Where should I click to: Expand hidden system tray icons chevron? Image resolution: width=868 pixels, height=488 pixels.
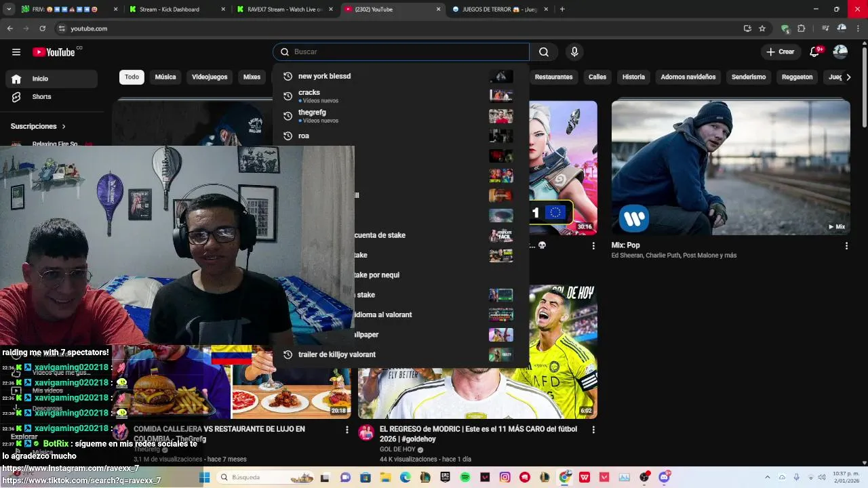[x=768, y=477]
